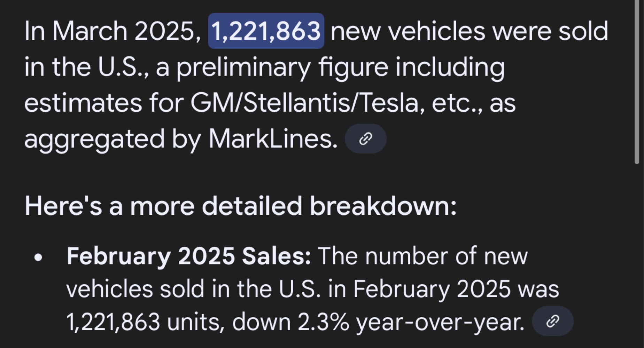The height and width of the screenshot is (348, 644).
Task: Click the words 'preliminary figure including'
Action: click(x=340, y=68)
